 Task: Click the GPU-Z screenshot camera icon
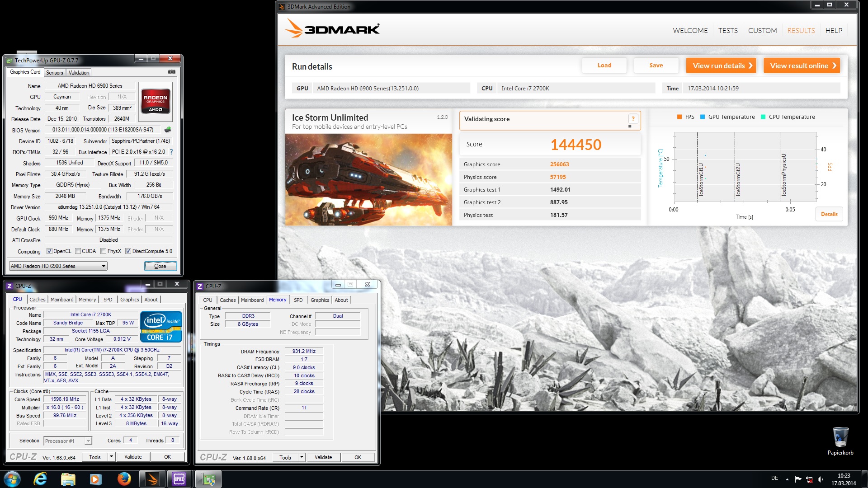coord(172,72)
